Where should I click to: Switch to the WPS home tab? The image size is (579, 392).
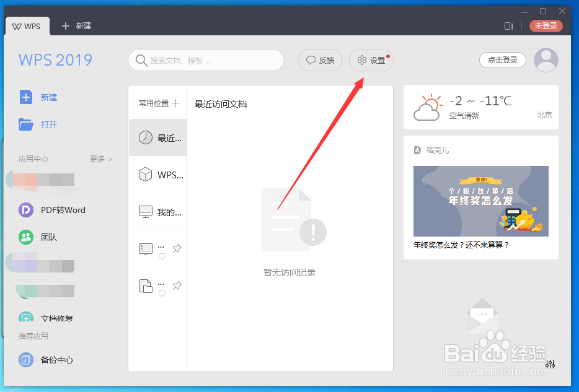coord(27,26)
